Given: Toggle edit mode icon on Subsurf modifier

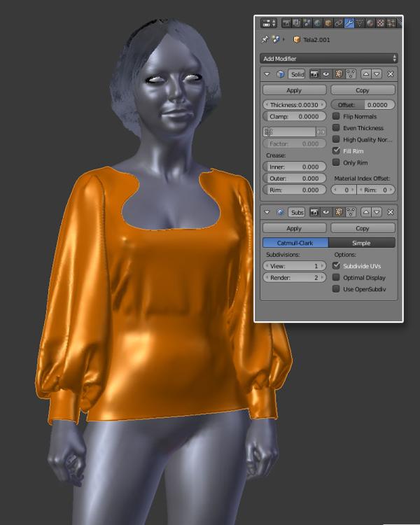Looking at the screenshot, I should 338,211.
